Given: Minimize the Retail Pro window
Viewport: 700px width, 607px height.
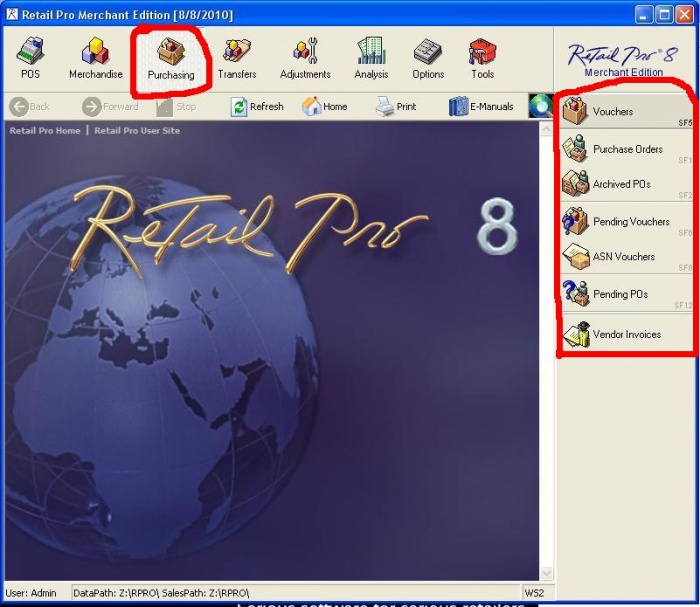Looking at the screenshot, I should point(643,15).
